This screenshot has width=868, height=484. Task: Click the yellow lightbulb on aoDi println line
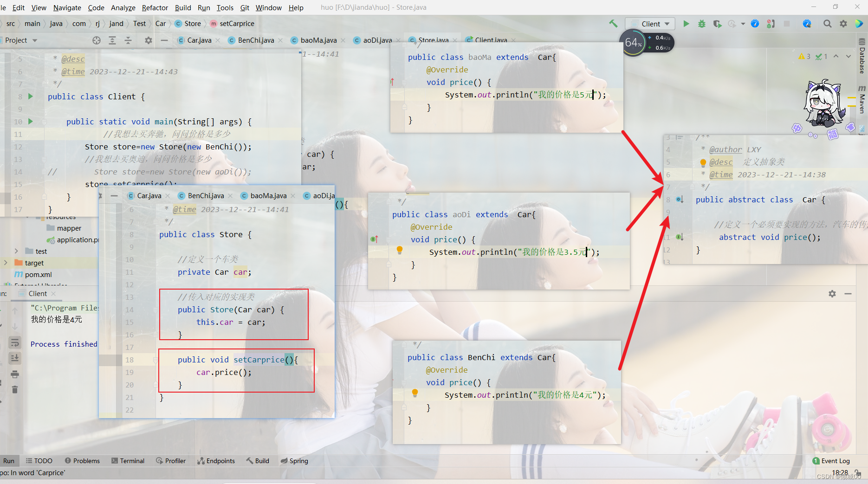tap(399, 250)
